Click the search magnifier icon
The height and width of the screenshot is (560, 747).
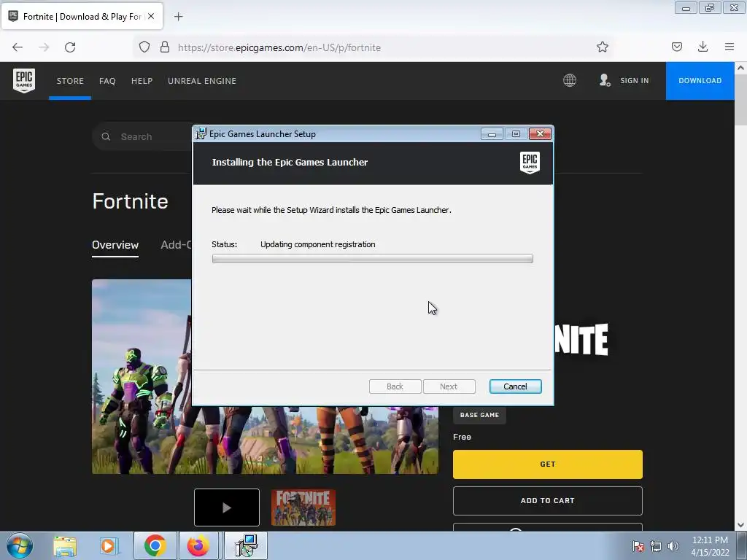106,136
